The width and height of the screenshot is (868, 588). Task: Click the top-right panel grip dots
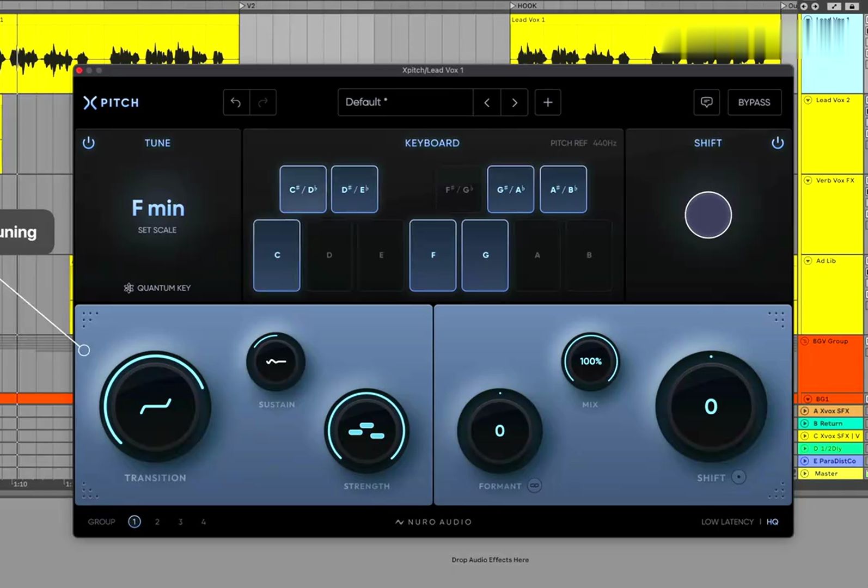(x=776, y=319)
